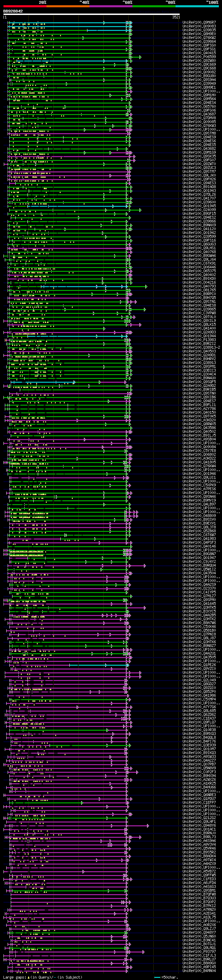Select the UniRef100_Q9M1H0 label

coord(199,95)
